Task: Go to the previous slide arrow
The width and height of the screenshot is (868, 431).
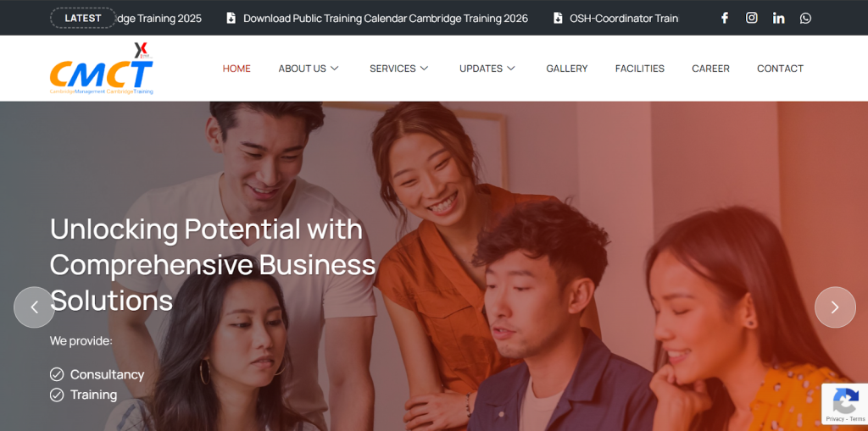Action: click(x=34, y=307)
